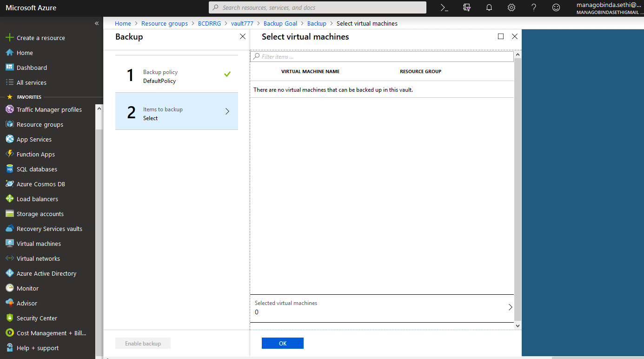Click the Enable backup button
The height and width of the screenshot is (359, 644).
[x=143, y=343]
